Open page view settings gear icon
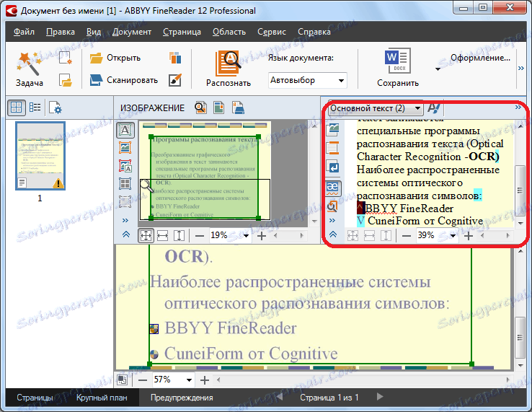This screenshot has height=412, width=532. point(56,108)
